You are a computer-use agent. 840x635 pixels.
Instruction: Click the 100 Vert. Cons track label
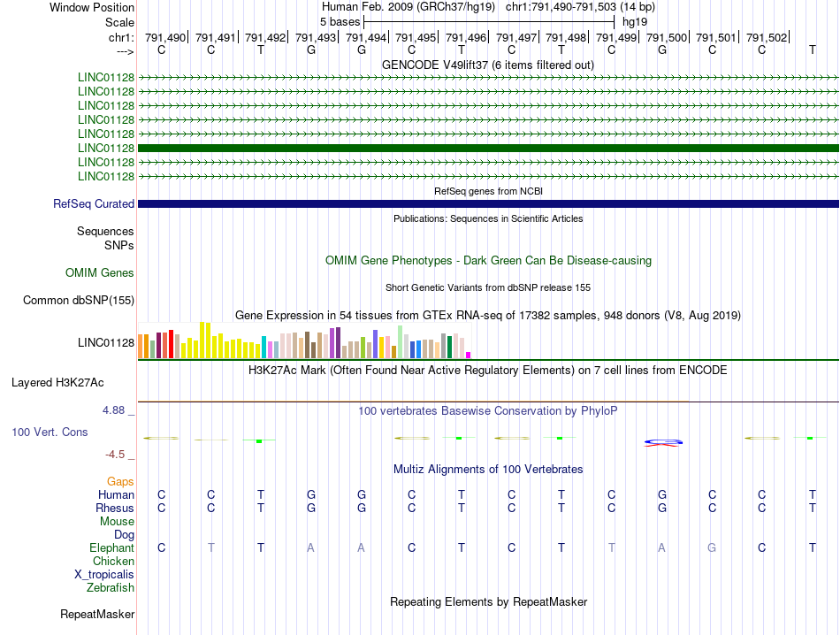click(x=50, y=432)
